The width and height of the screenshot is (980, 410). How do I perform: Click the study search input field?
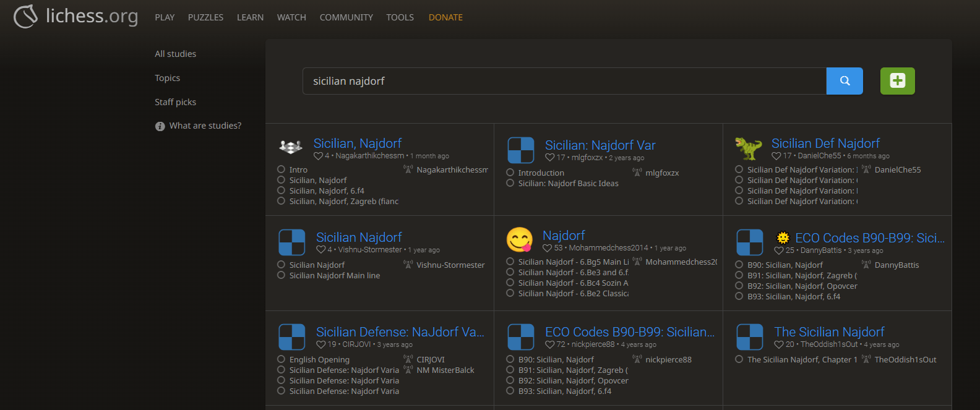[x=564, y=81]
